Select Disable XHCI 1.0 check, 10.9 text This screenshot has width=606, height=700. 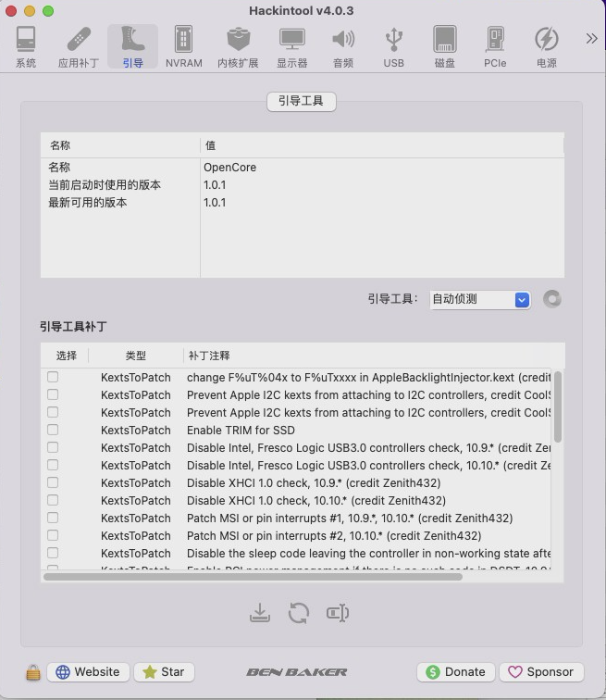point(314,483)
